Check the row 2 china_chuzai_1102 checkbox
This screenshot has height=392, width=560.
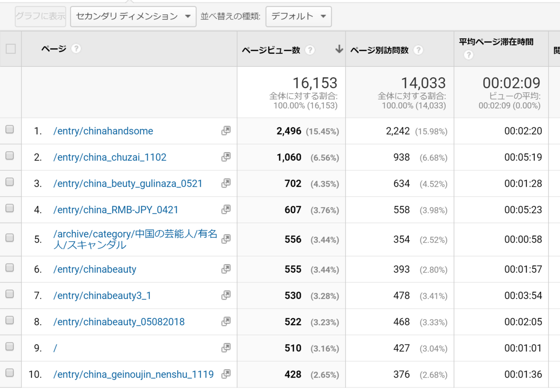pos(9,156)
